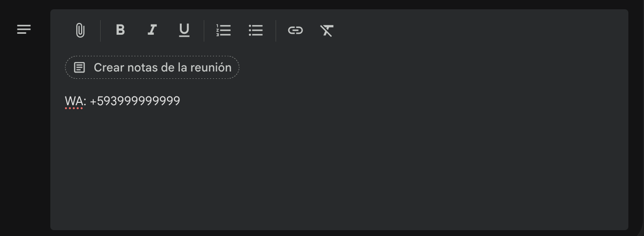Clear text formatting with the crossed-T icon

pos(327,30)
